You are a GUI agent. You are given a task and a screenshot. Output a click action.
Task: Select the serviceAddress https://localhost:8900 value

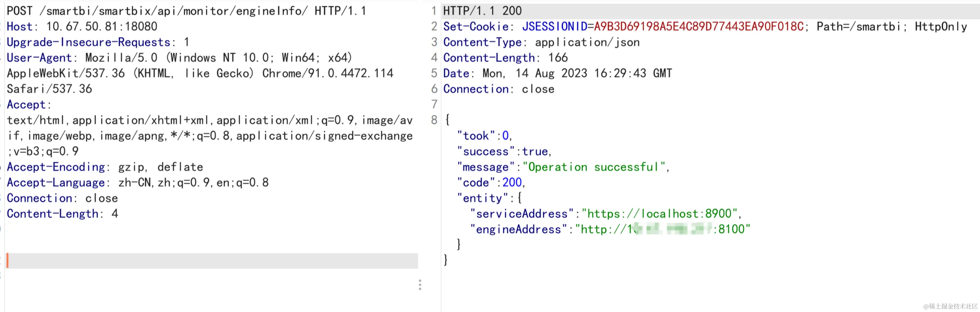point(660,214)
